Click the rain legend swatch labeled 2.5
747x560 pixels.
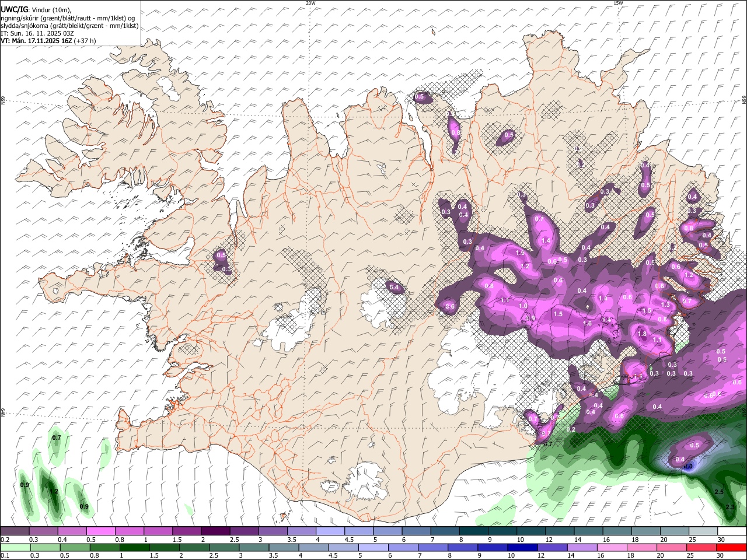[x=224, y=547]
